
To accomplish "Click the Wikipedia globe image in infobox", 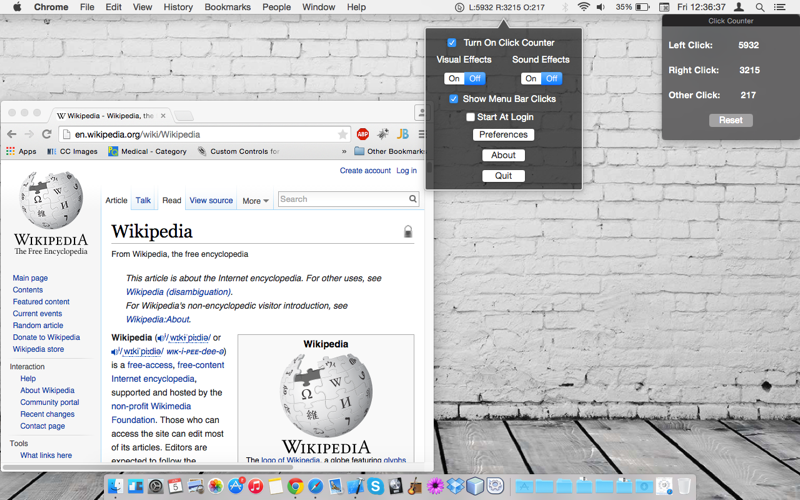I will [326, 395].
